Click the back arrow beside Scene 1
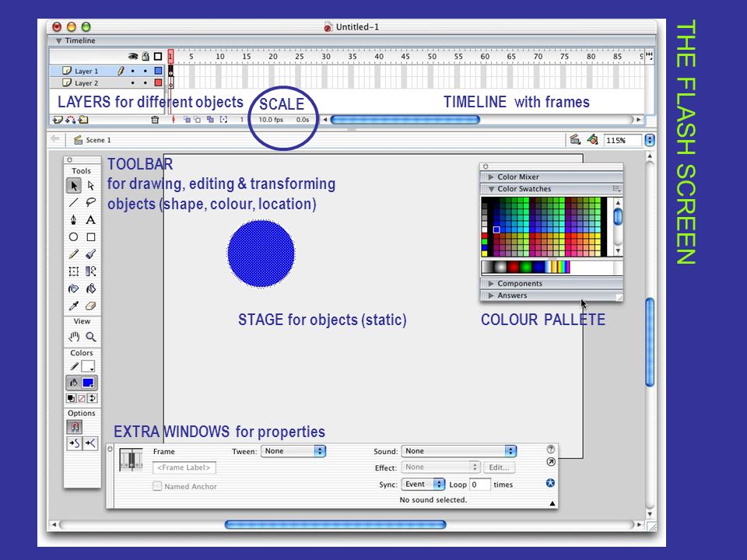Image resolution: width=747 pixels, height=560 pixels. (55, 139)
